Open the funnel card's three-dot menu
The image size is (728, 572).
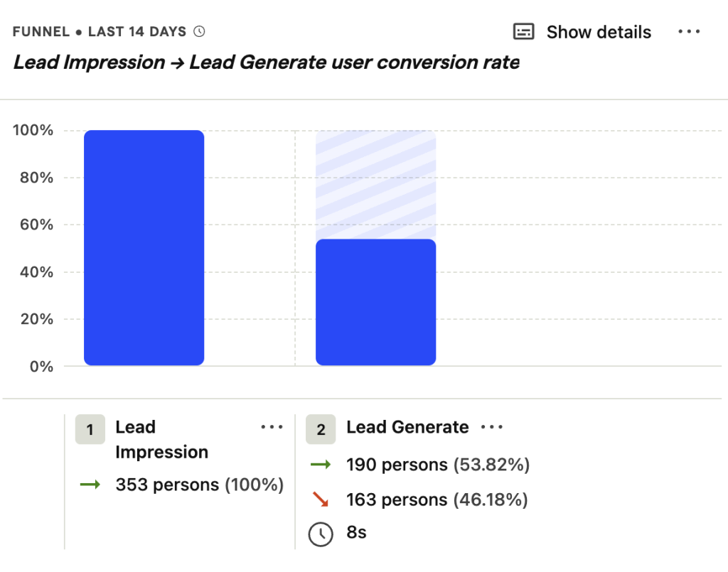click(x=689, y=32)
